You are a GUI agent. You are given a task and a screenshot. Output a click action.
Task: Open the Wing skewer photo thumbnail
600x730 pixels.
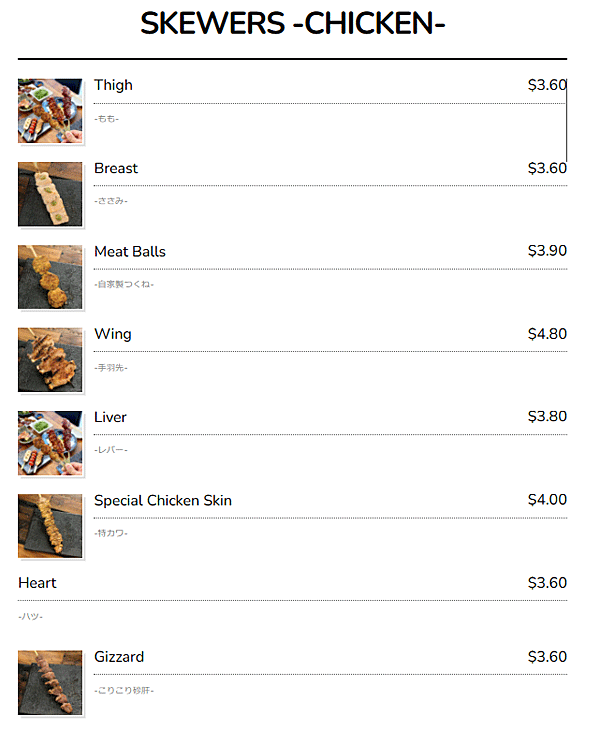50,360
